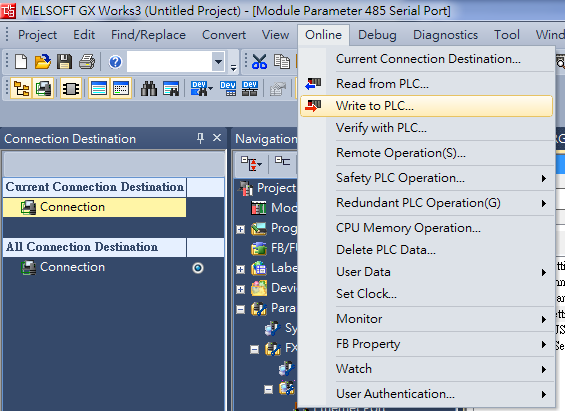The width and height of the screenshot is (565, 411).
Task: Open the Diagnostics menu
Action: (x=445, y=35)
